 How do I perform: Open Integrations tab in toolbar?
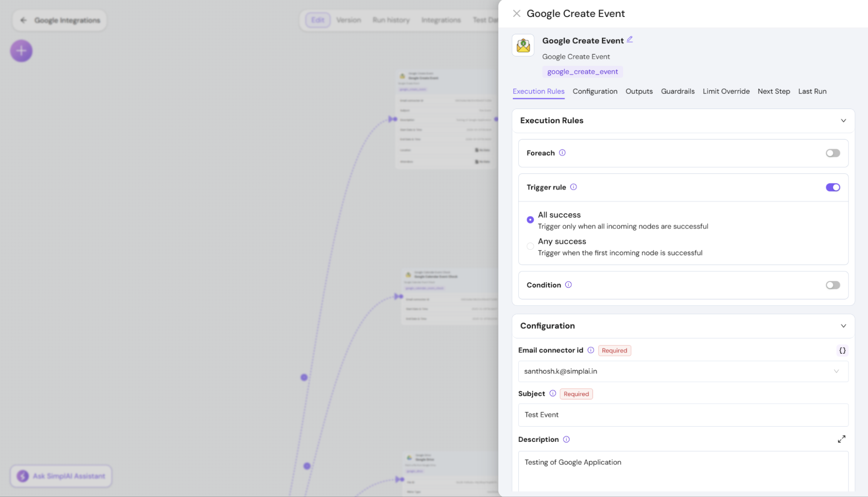(441, 20)
